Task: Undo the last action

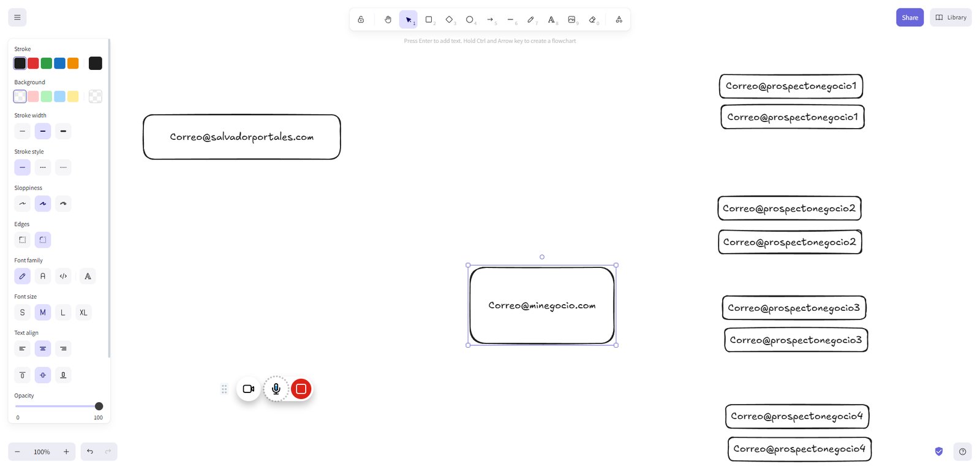Action: 90,452
